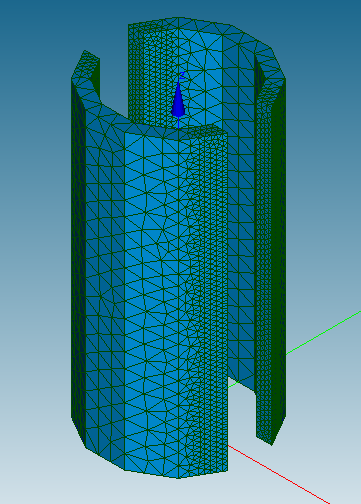
Task: Click the bottom tip of right panel
Action: coord(272,442)
